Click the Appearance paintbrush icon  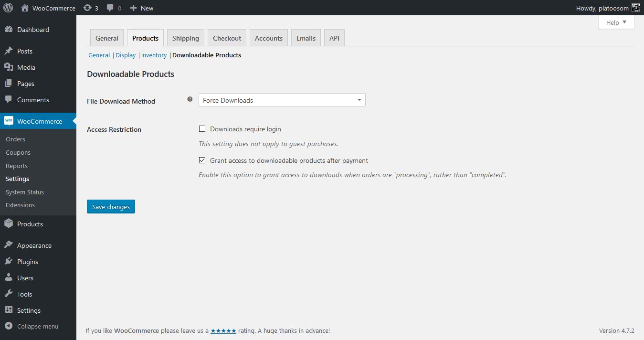(9, 245)
